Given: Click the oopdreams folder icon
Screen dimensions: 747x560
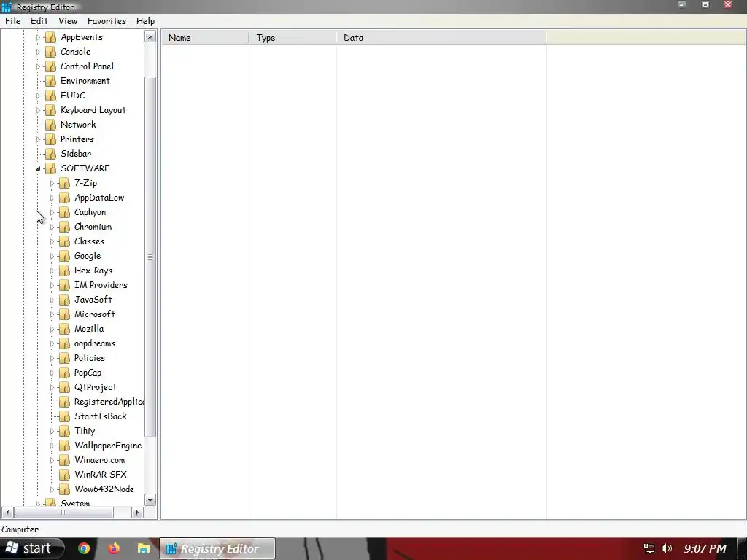Looking at the screenshot, I should pyautogui.click(x=64, y=343).
